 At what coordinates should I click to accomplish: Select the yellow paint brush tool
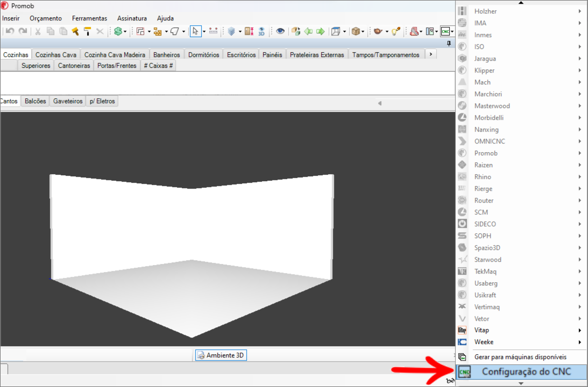[x=75, y=32]
